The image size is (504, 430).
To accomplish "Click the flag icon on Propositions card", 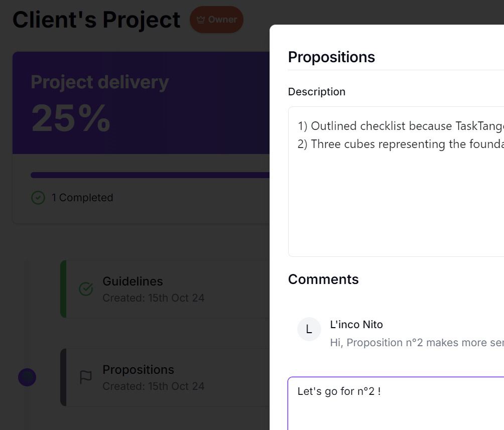I will [86, 377].
